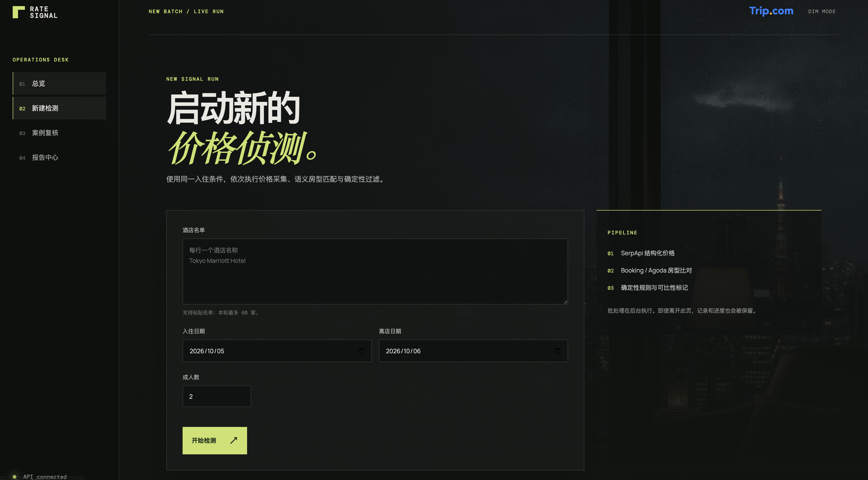Toggle DIM MODE

822,11
